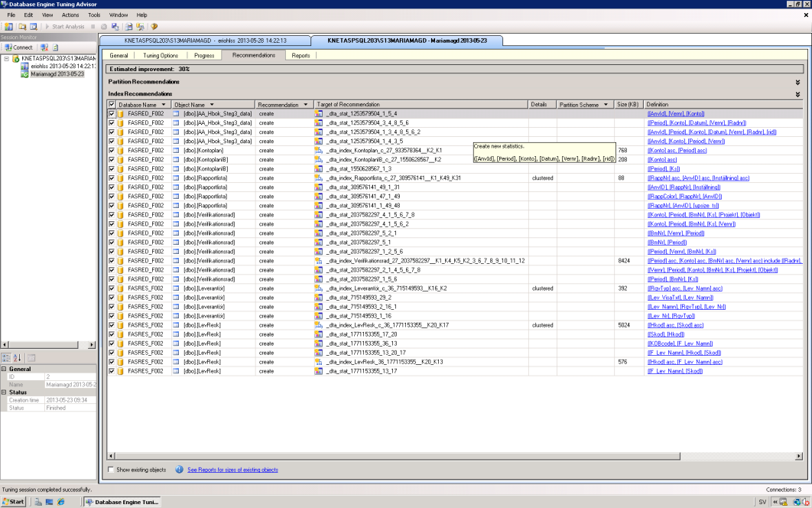Switch to the eriohlss 2013-05-28 session tab
Image resolution: width=812 pixels, height=508 pixels.
[205, 41]
